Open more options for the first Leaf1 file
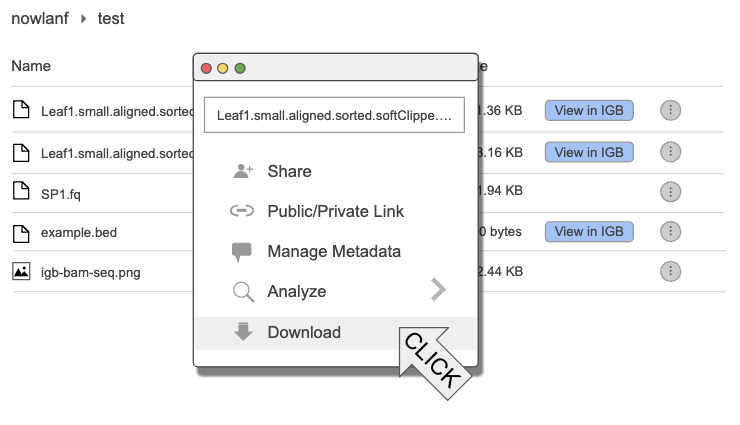The height and width of the screenshot is (425, 740). (x=671, y=110)
